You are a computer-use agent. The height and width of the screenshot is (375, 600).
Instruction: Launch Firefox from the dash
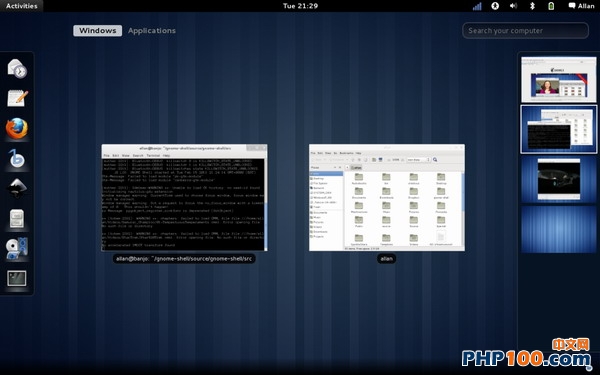(17, 129)
